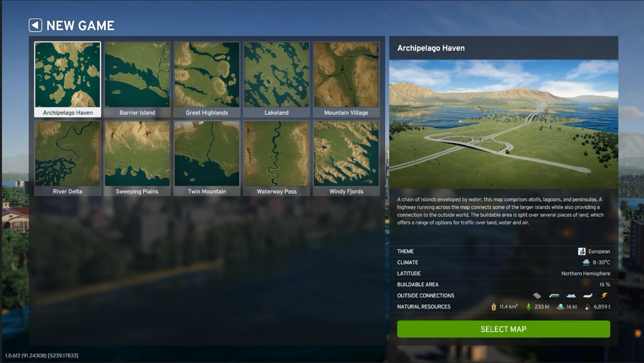Select the Sweeping Plains map

tap(137, 158)
